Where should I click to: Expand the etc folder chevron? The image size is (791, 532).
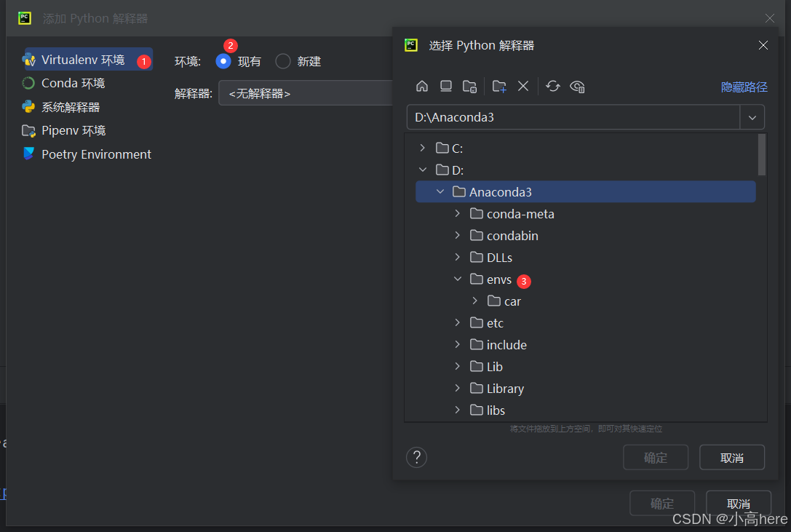pos(458,322)
